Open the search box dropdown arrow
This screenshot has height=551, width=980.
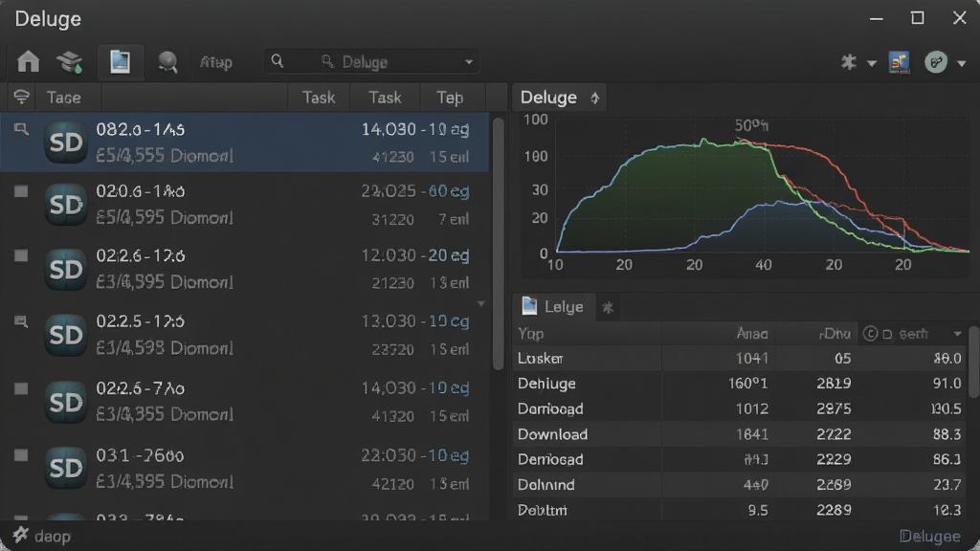[469, 62]
